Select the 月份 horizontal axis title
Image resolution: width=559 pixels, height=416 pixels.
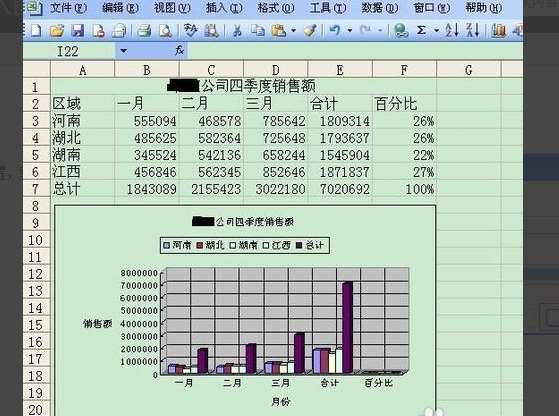click(281, 402)
